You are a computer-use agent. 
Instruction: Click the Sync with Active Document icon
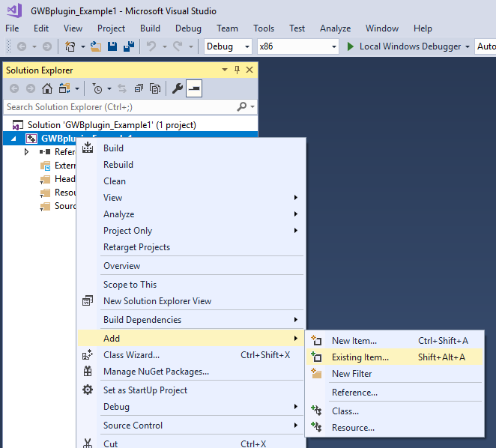click(x=122, y=88)
